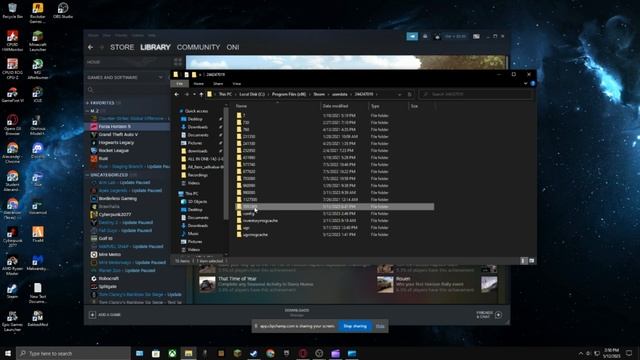Open the STORE tab in Steam
640x360 pixels.
tap(122, 47)
